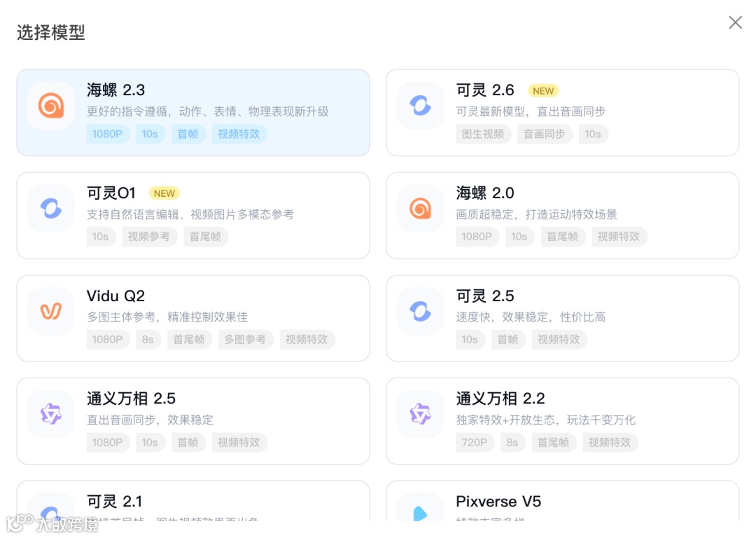This screenshot has width=756, height=538.
Task: Click the 8s tag under Vidu Q2
Action: (x=148, y=339)
